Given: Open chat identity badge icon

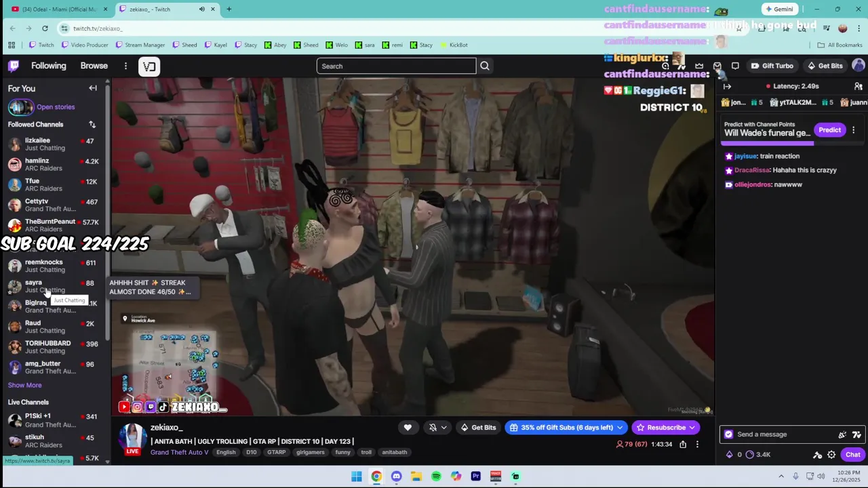Looking at the screenshot, I should tap(728, 434).
